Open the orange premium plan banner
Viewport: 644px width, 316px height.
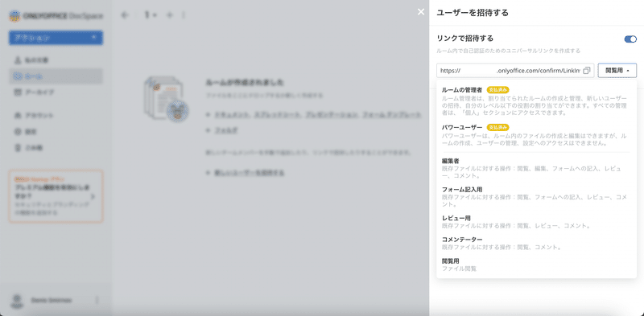click(56, 196)
